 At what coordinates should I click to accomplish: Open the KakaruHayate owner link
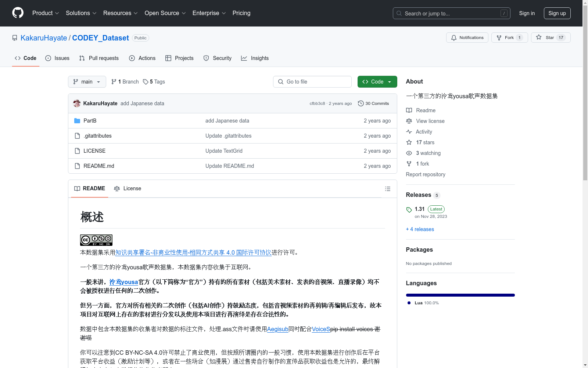pyautogui.click(x=44, y=38)
